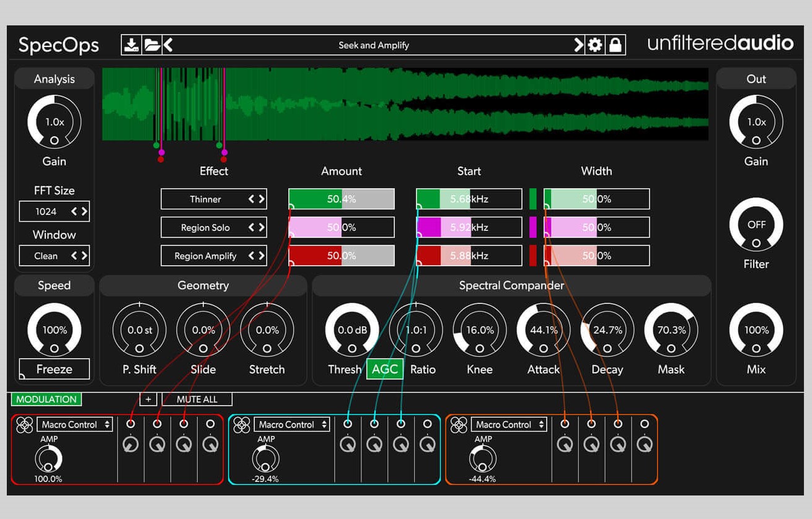Screen dimensions: 812x519
Task: Click the MUTE ALL button
Action: click(x=197, y=399)
